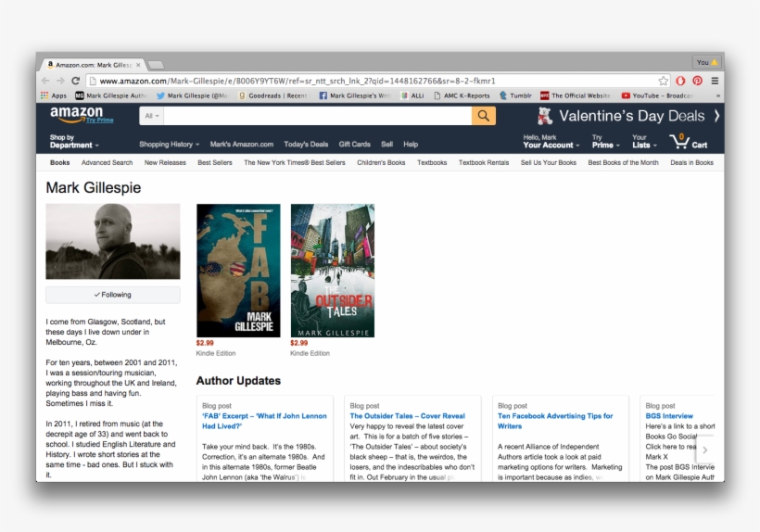
Task: Reload the page with refresh icon
Action: tap(76, 81)
